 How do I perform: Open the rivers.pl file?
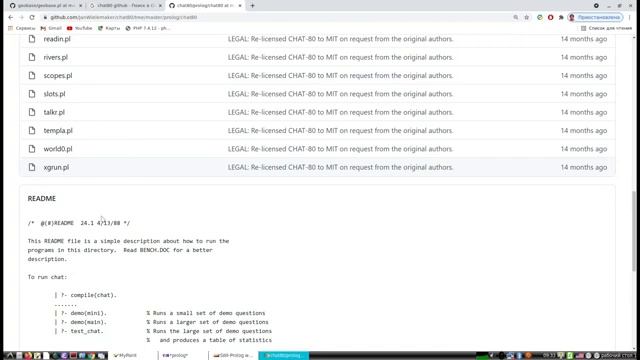click(56, 57)
